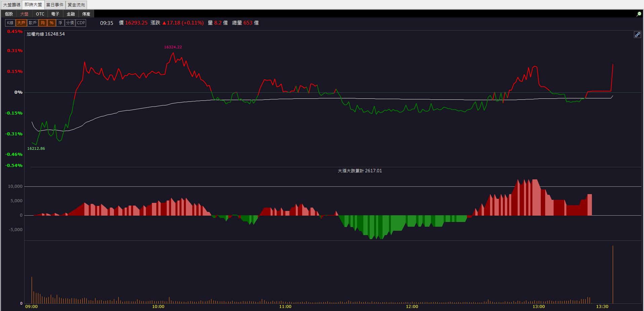Click the tall closing volume bar at 13:30

point(613,274)
